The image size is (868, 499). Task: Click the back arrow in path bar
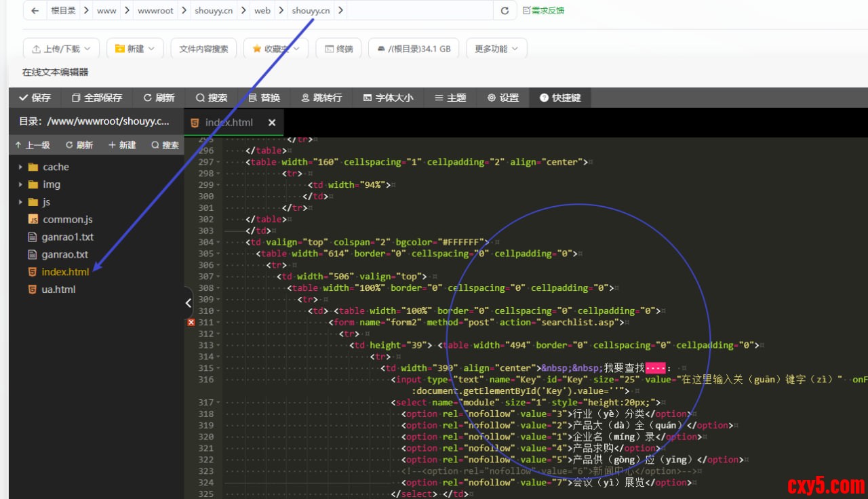coord(35,11)
